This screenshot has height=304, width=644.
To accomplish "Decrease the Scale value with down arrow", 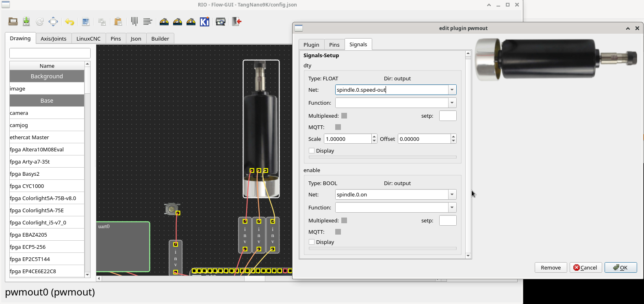I will click(374, 141).
